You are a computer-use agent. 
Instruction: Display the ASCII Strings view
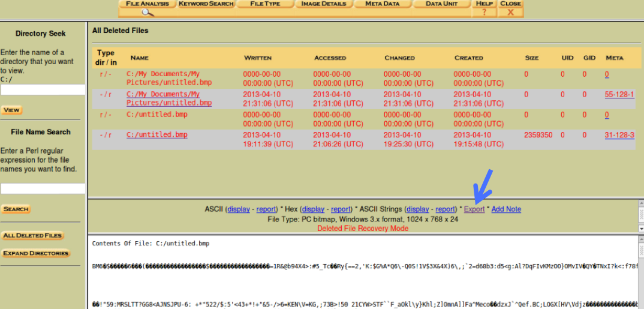click(418, 209)
